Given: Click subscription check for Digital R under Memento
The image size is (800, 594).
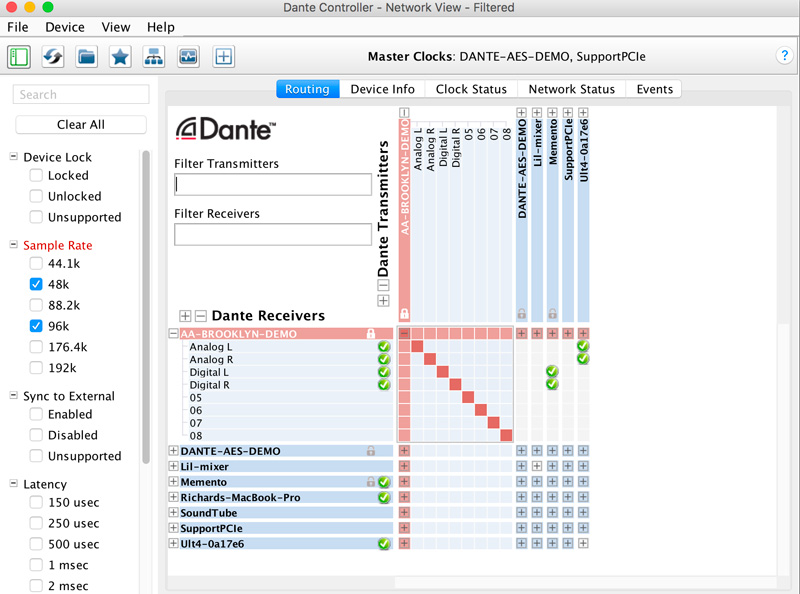Looking at the screenshot, I should [552, 384].
